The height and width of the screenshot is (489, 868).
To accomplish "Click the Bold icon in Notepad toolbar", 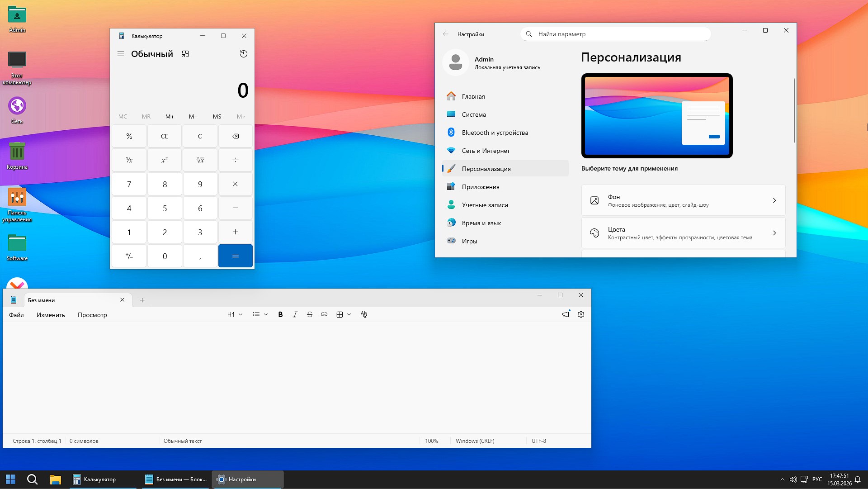I will 280,314.
